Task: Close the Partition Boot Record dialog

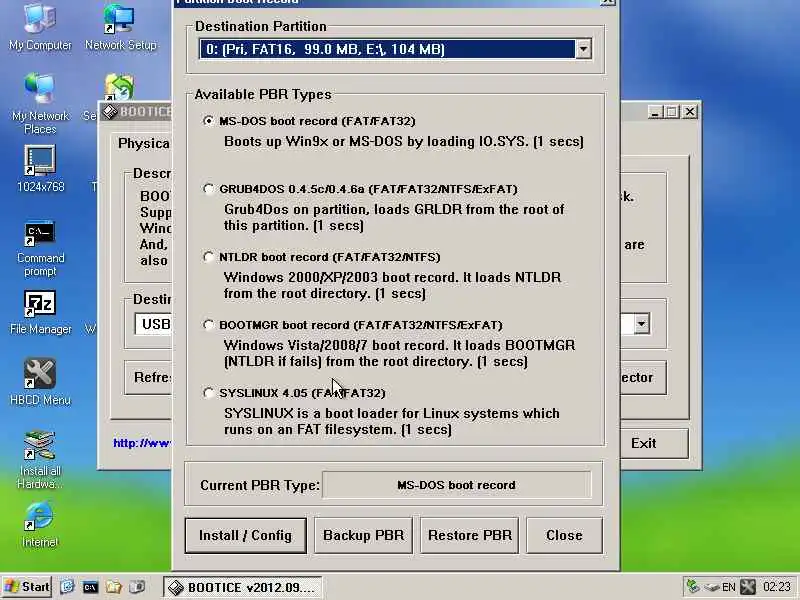Action: [x=564, y=535]
